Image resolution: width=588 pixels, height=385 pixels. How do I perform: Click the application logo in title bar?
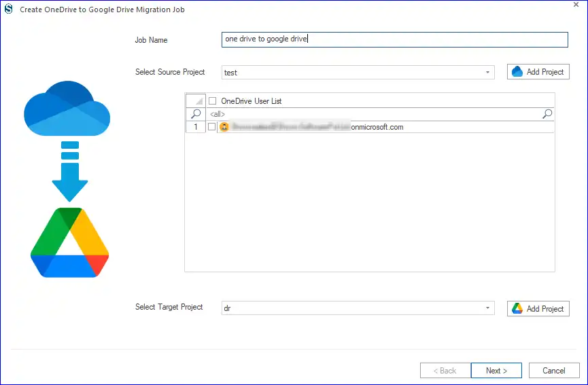coord(9,9)
